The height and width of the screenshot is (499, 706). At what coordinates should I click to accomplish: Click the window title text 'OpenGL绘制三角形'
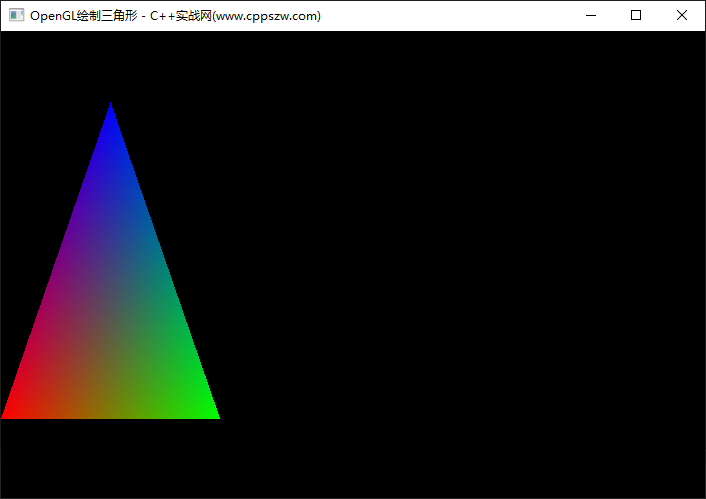pos(84,16)
